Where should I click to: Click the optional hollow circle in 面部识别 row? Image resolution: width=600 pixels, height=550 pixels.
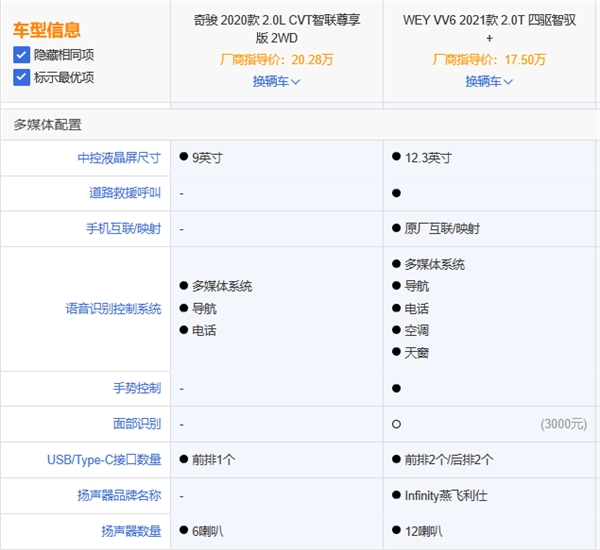pyautogui.click(x=397, y=424)
